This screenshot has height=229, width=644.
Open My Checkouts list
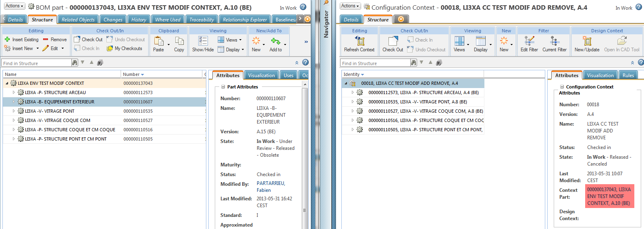(125, 48)
